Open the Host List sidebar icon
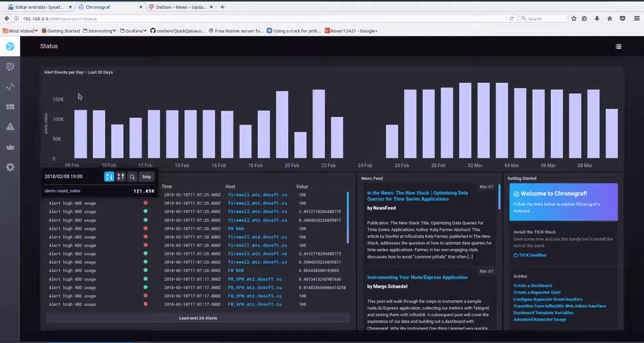This screenshot has width=644, height=343. (x=10, y=67)
